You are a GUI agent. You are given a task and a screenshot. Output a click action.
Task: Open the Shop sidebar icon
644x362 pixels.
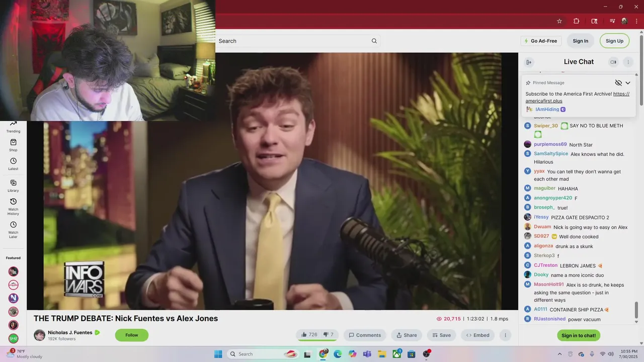pos(13,145)
